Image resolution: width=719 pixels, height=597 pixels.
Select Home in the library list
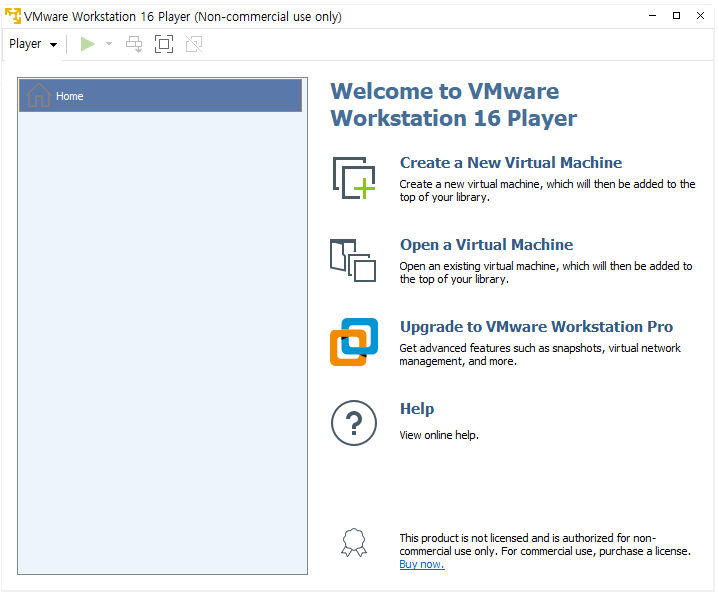[160, 96]
